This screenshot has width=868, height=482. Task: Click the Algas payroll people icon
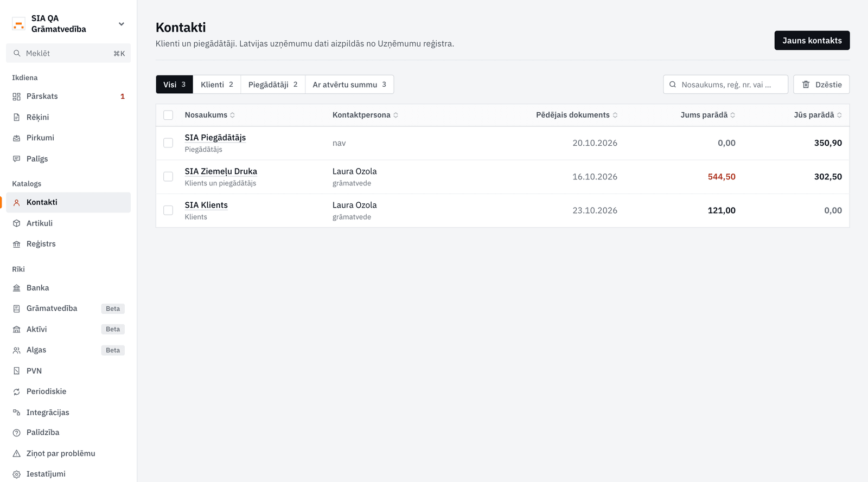17,350
